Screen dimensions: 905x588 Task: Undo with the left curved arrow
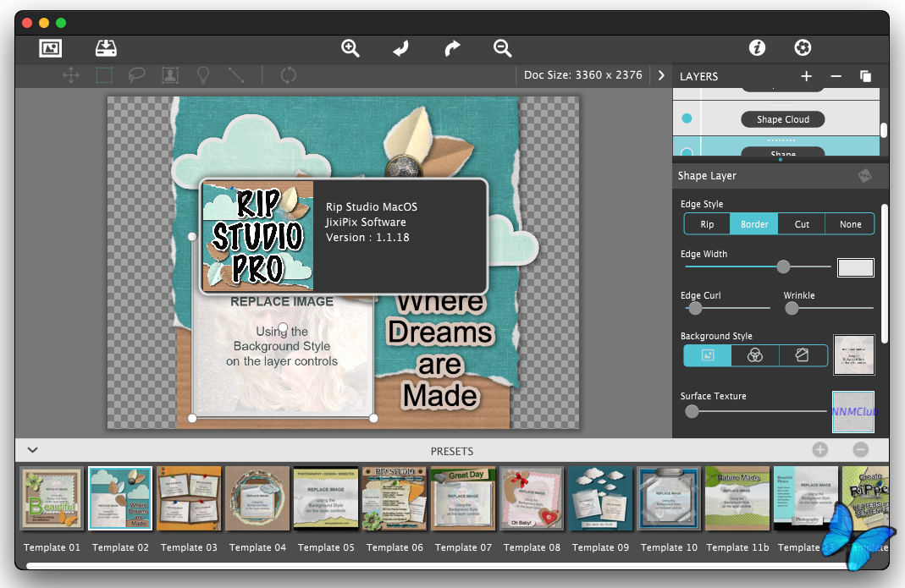pos(401,48)
